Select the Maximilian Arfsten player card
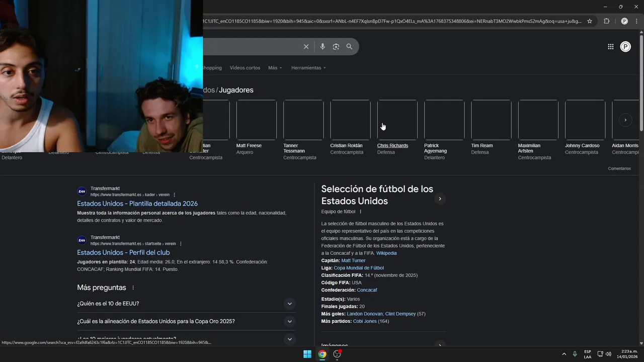This screenshot has width=644, height=362. point(538,130)
